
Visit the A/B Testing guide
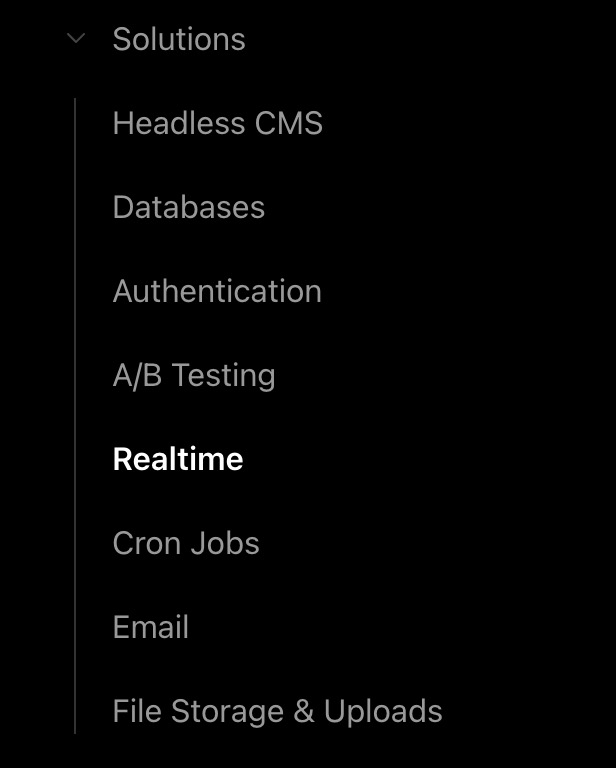[x=194, y=375]
